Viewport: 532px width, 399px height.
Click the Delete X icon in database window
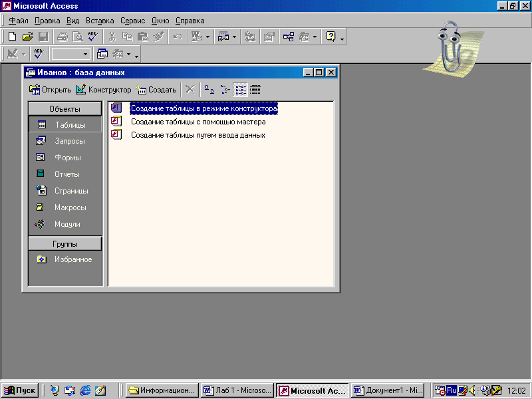[190, 90]
